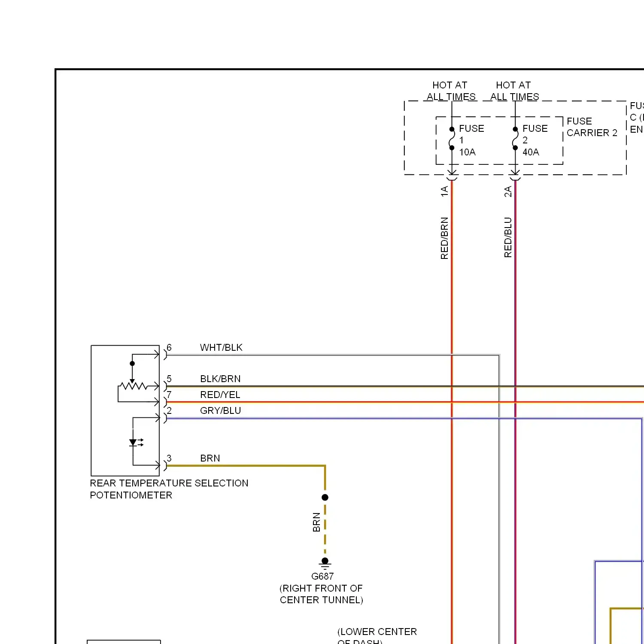Click the 'GRY/BLU' wire label
The image size is (644, 644).
(x=220, y=410)
